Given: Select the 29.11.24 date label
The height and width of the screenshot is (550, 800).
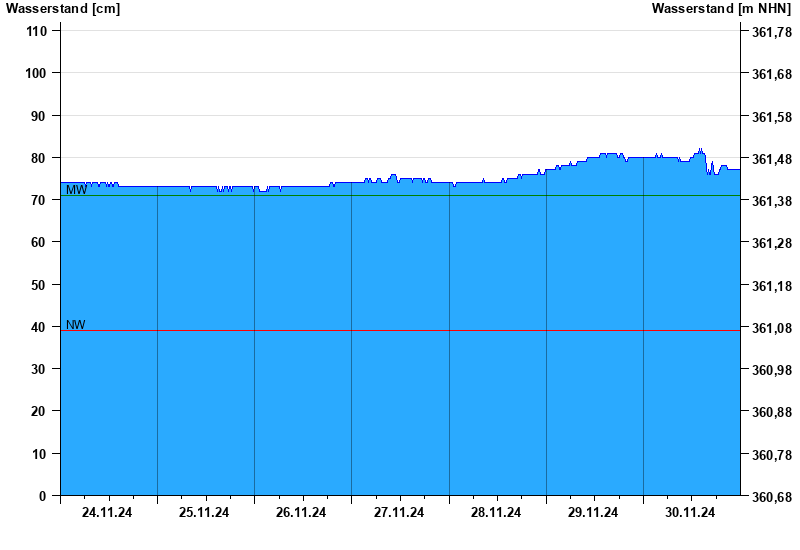Looking at the screenshot, I should point(593,513).
